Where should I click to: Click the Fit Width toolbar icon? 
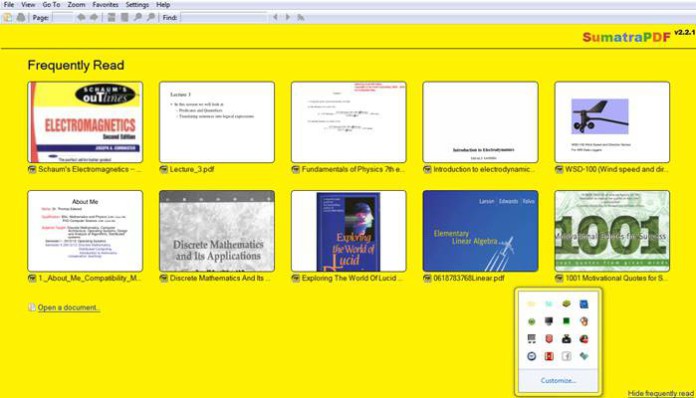click(111, 17)
